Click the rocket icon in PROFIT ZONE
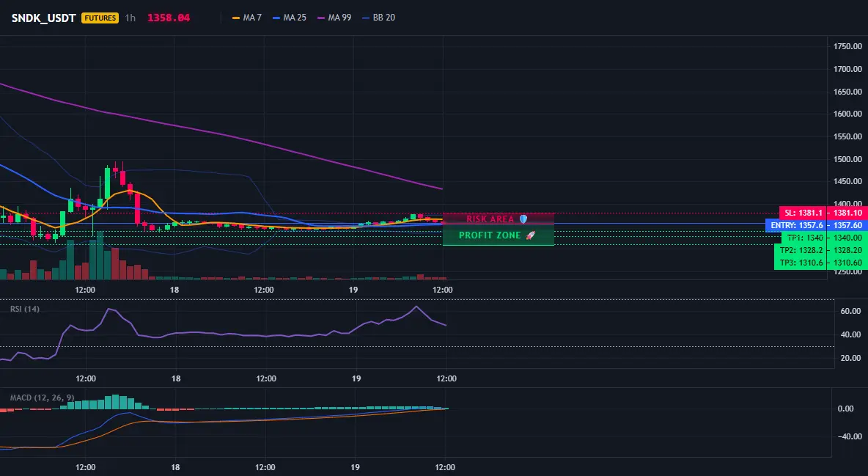Image resolution: width=868 pixels, height=476 pixels. [530, 235]
